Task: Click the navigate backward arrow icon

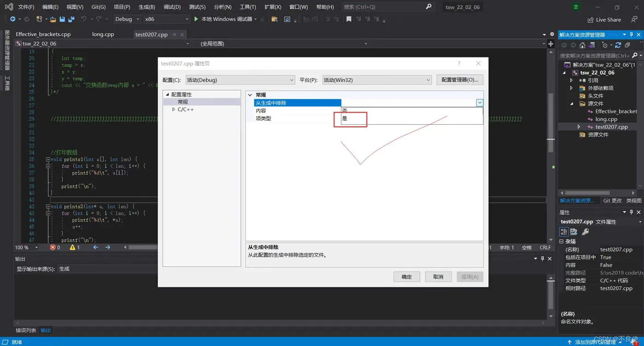Action: pos(12,19)
